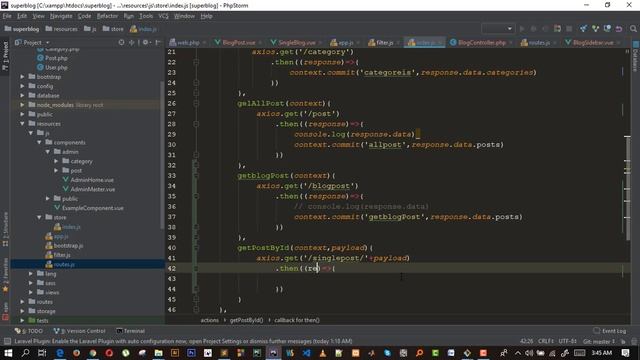Hide the Project panel with the hide icon

click(x=158, y=42)
